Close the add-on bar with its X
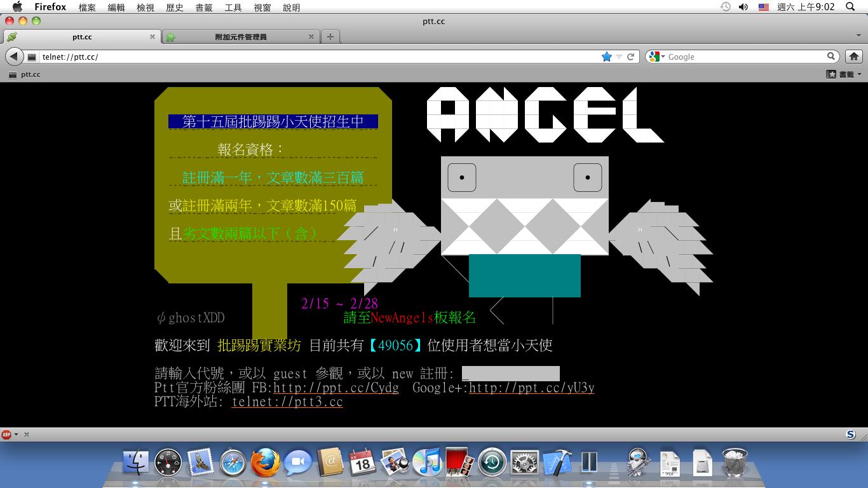 pyautogui.click(x=27, y=435)
